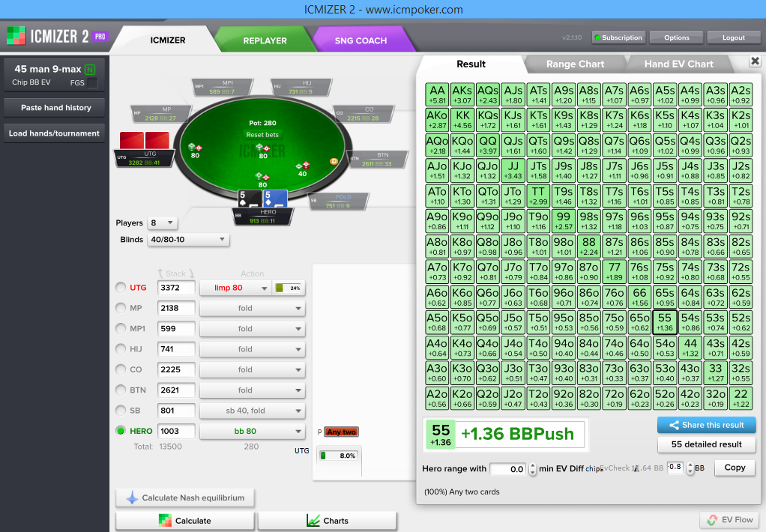Open the SB action dropdown 'sb 40, fold'
The height and width of the screenshot is (532, 766).
252,411
